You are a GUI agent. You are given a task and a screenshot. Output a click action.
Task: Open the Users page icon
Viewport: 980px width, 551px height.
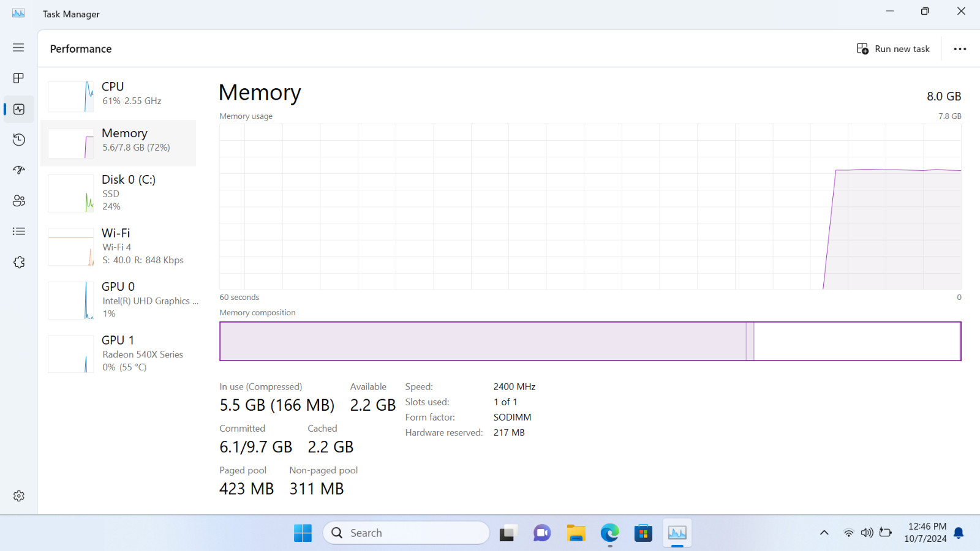point(19,201)
